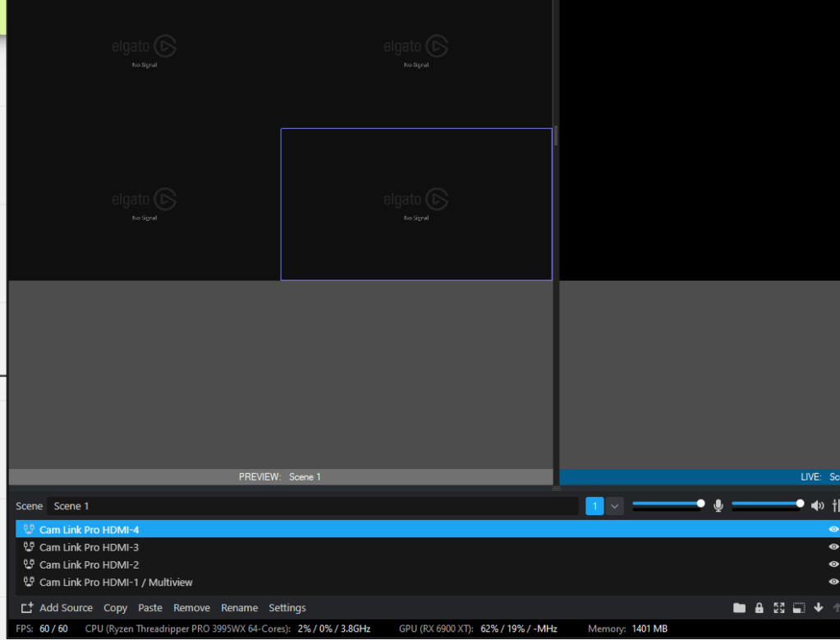Hide the Cam Link Pro HDMI-4 source
Viewport: 840px width, 640px height.
(x=833, y=529)
